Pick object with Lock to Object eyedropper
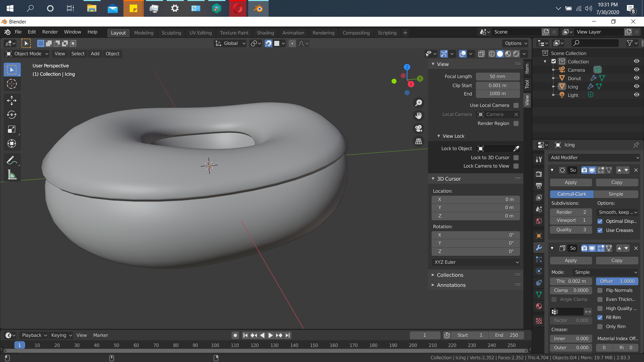The width and height of the screenshot is (644, 362). click(x=516, y=148)
